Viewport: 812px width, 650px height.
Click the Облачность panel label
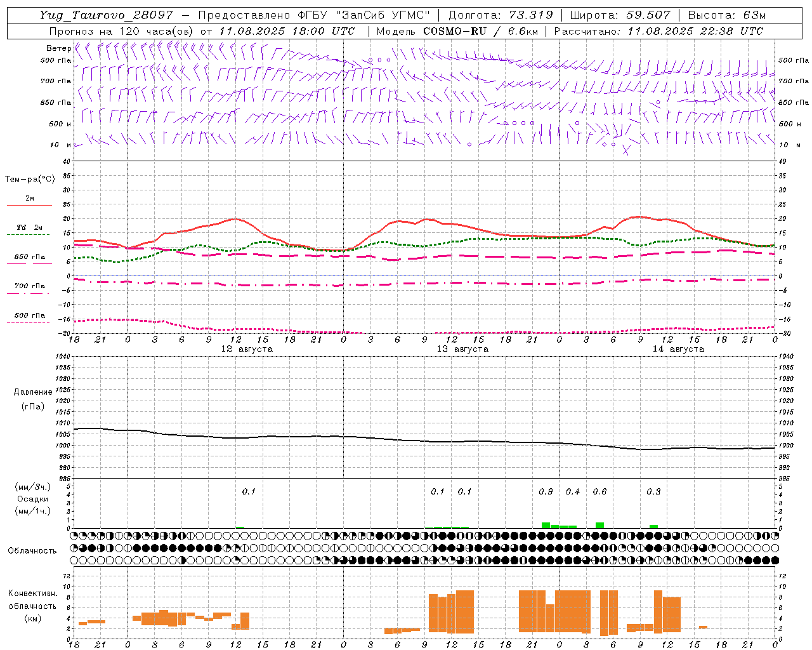[x=32, y=551]
